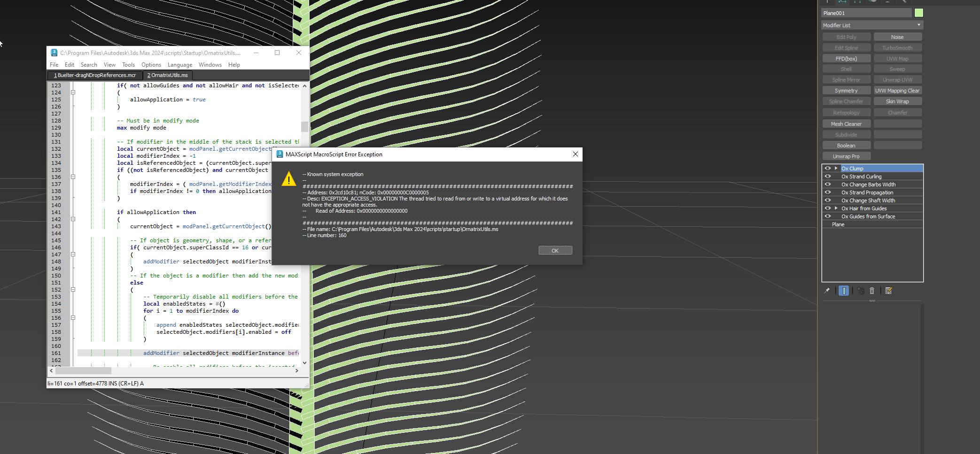Click trash icon to remove modifier

[872, 291]
